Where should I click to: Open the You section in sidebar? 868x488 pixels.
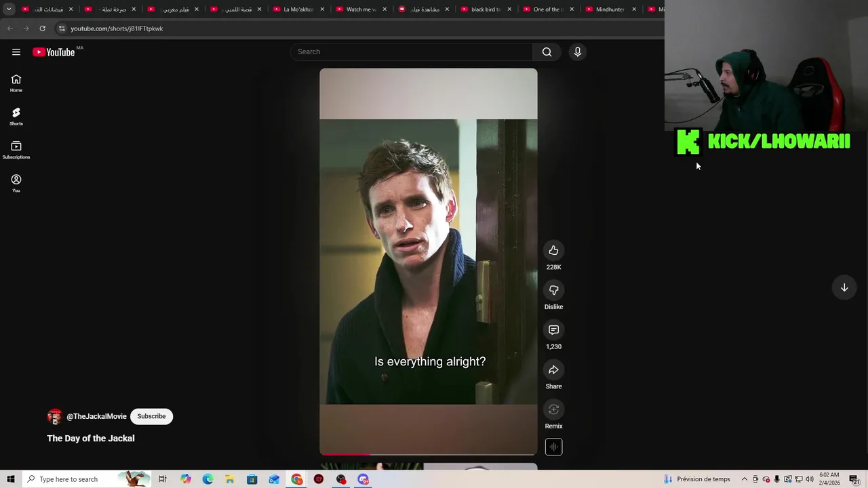coord(16,183)
